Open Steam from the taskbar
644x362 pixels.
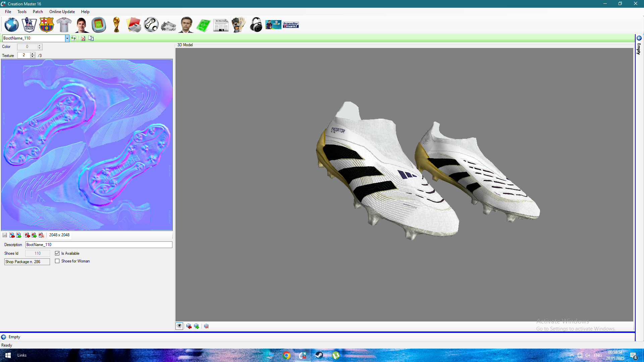[319, 355]
